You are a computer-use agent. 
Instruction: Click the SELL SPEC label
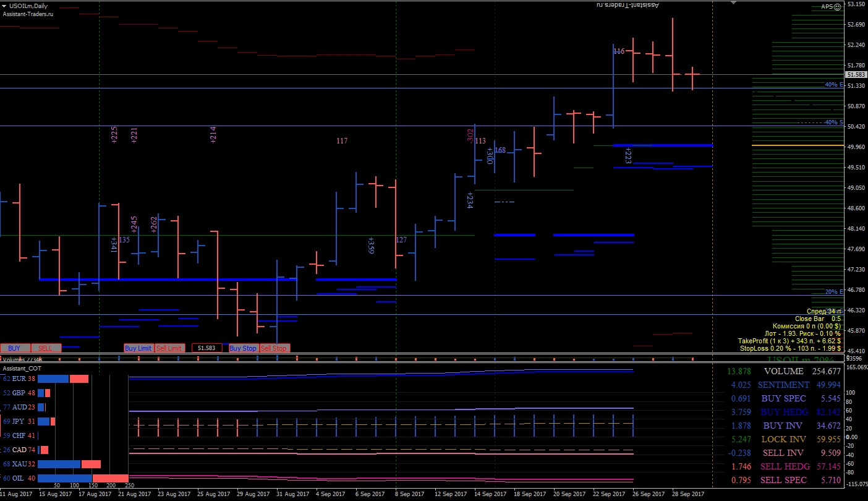(783, 480)
